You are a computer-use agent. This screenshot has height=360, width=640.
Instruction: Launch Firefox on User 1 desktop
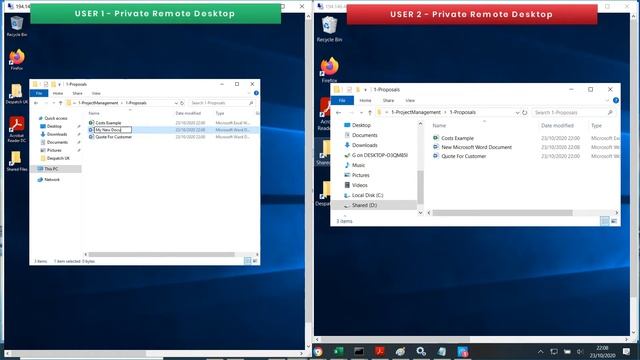(17, 60)
